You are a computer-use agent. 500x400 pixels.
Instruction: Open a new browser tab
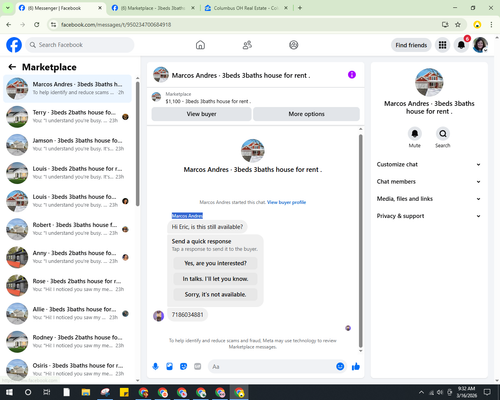click(300, 8)
